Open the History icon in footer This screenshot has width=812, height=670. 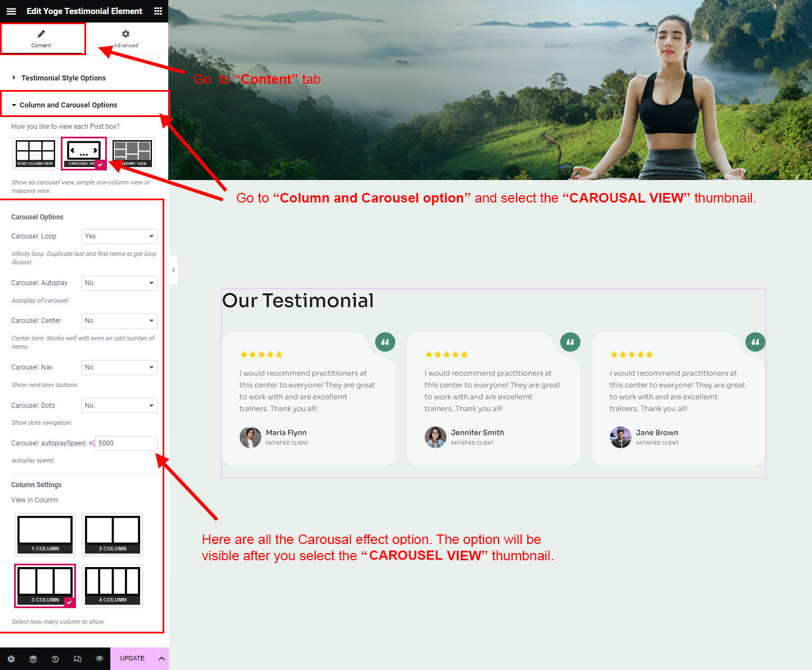pos(55,659)
